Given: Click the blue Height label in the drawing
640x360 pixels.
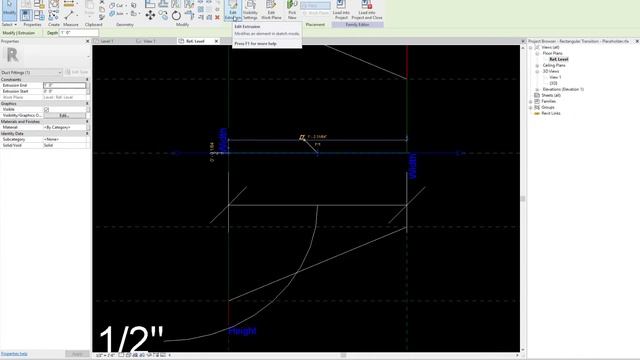Looking at the screenshot, I should (242, 331).
